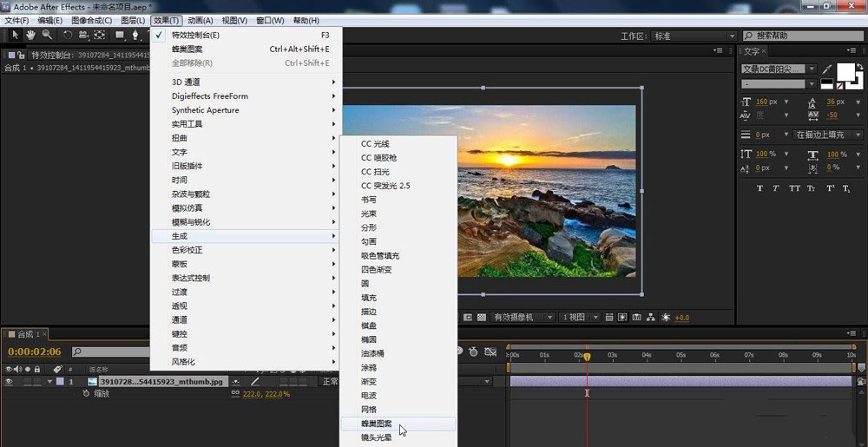Screen dimensions: 868x447
Task: Toggle the scale constrain proportions link
Action: click(235, 394)
